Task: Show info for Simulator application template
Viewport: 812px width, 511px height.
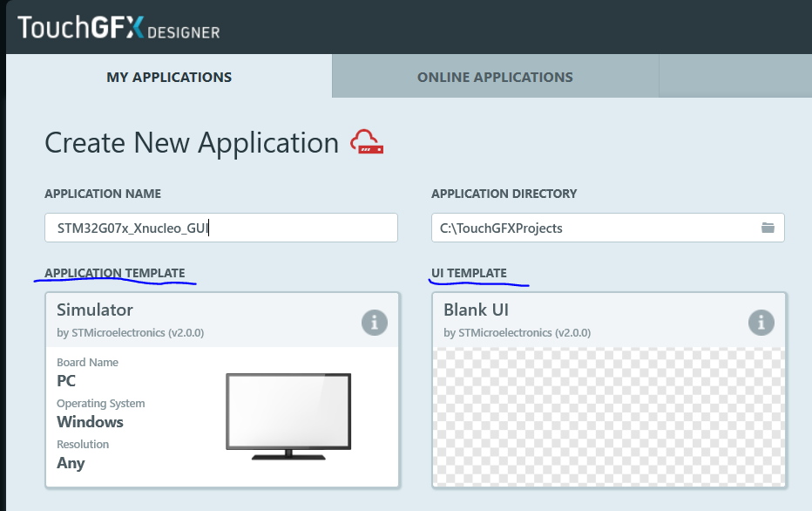Action: pyautogui.click(x=375, y=323)
